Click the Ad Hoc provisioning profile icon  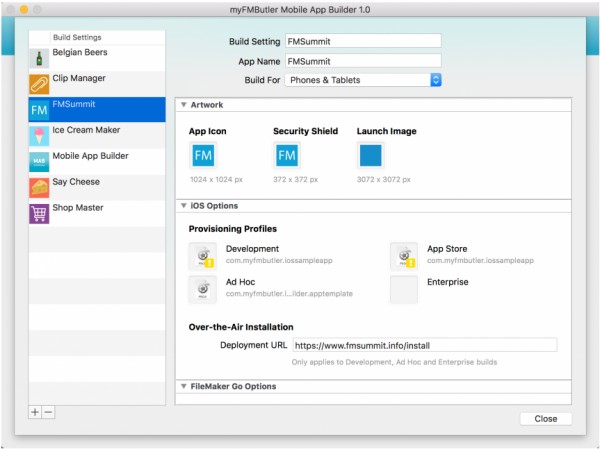click(x=203, y=289)
